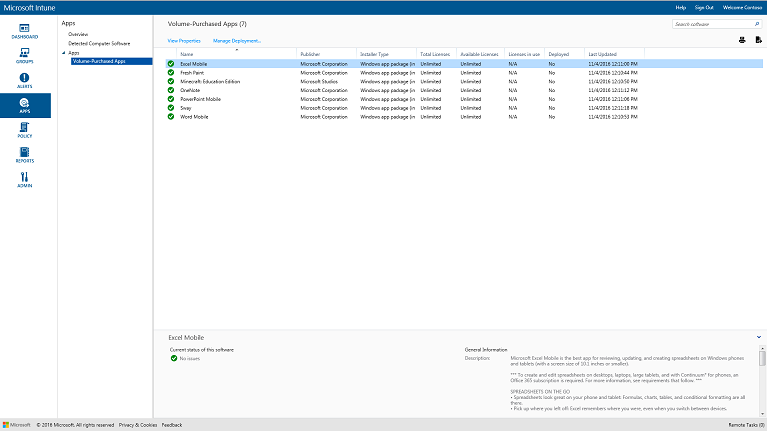Click the export list icon
Image resolution: width=767 pixels, height=431 pixels.
pos(758,40)
